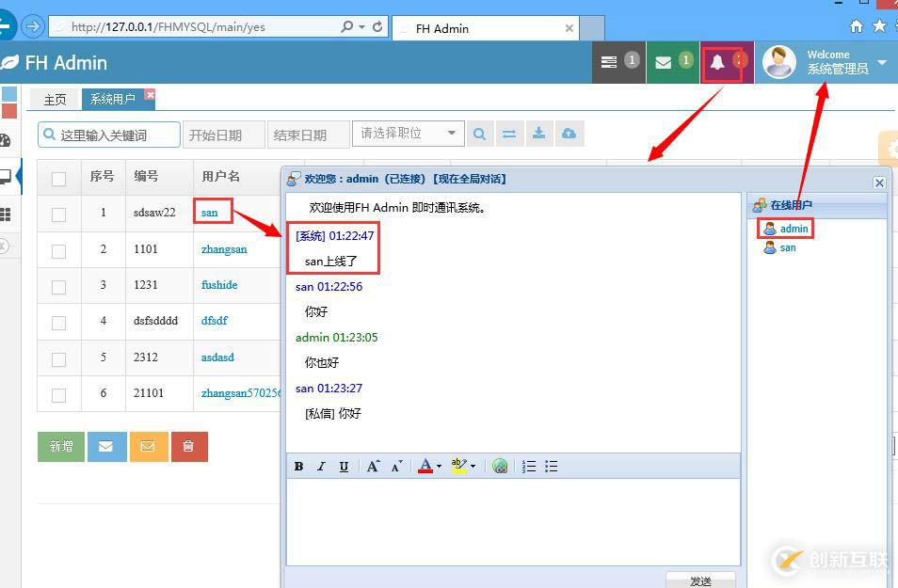The height and width of the screenshot is (588, 898).
Task: Click the 发送 send button
Action: pos(700,580)
